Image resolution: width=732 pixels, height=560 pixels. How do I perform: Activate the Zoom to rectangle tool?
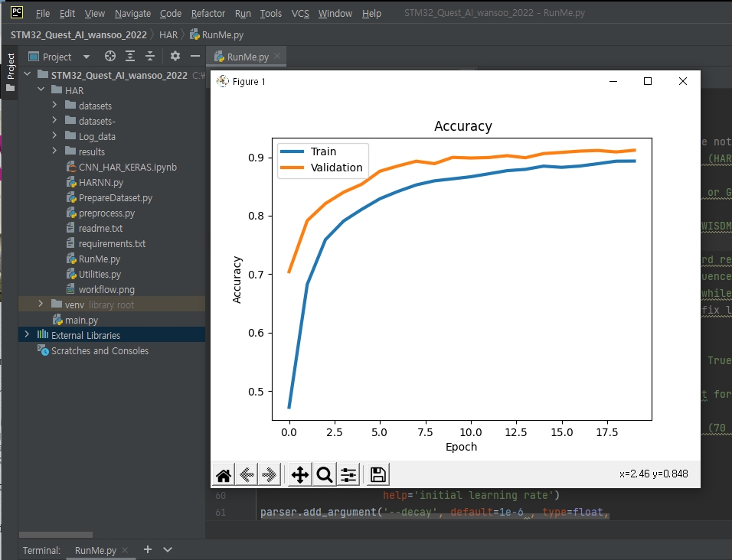[x=325, y=474]
